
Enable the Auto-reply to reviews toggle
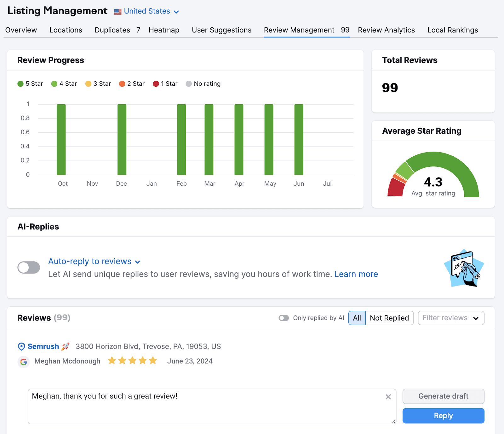click(x=28, y=267)
